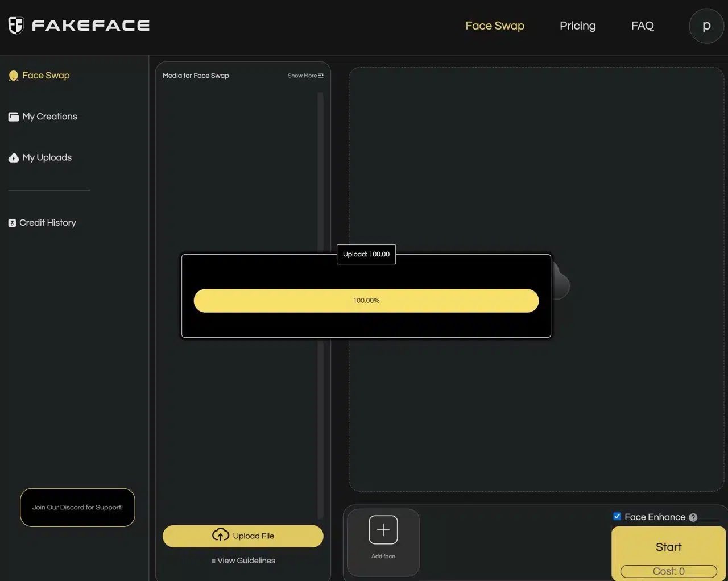Click the media panel vertical scrollbar
This screenshot has width=728, height=581.
point(320,171)
